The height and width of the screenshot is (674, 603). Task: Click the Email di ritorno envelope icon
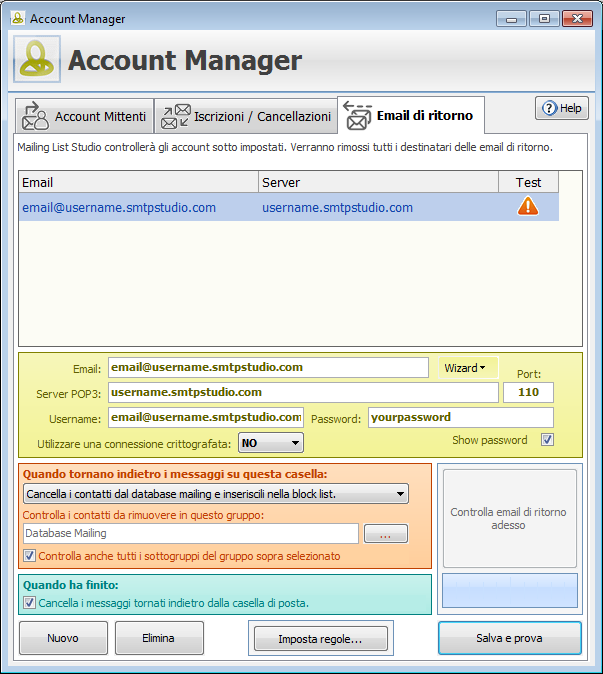(x=357, y=117)
